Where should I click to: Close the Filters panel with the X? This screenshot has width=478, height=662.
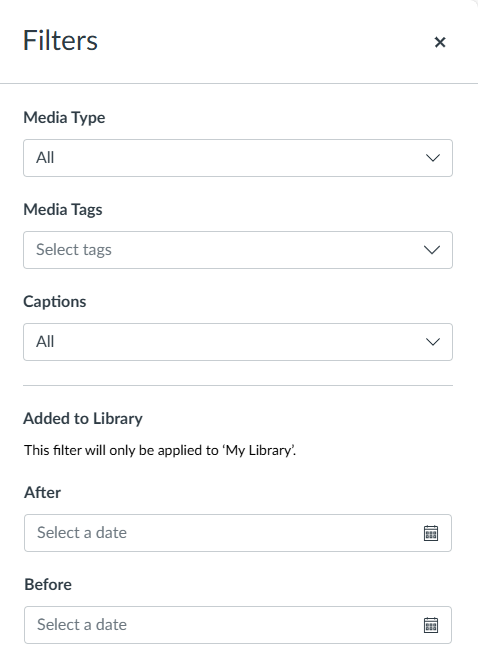(x=440, y=42)
